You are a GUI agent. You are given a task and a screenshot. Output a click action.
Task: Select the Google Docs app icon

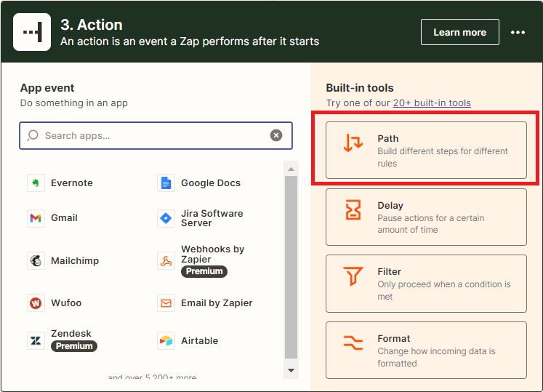coord(166,183)
